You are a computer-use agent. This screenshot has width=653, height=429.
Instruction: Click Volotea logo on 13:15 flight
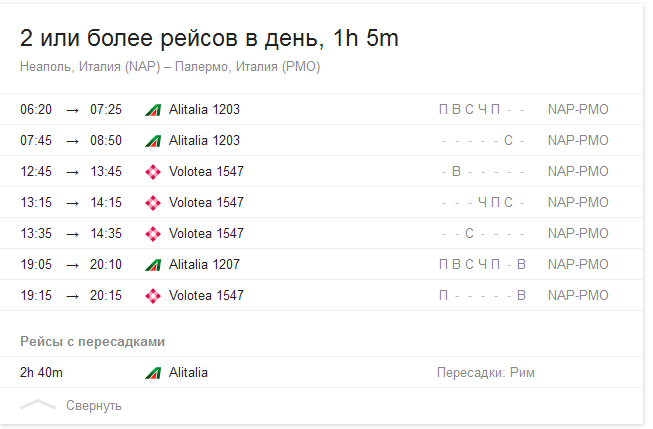click(153, 203)
